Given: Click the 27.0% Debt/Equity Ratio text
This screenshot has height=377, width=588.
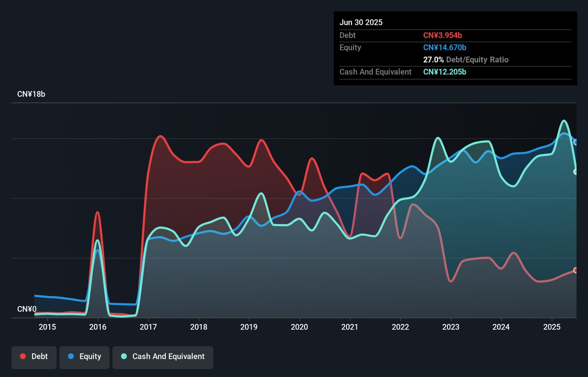Looking at the screenshot, I should [x=465, y=60].
